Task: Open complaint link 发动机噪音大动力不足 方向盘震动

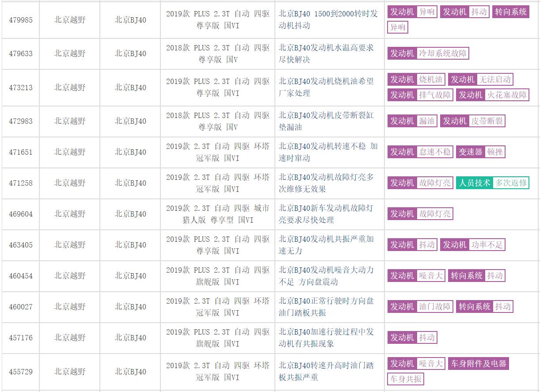Action: point(326,276)
